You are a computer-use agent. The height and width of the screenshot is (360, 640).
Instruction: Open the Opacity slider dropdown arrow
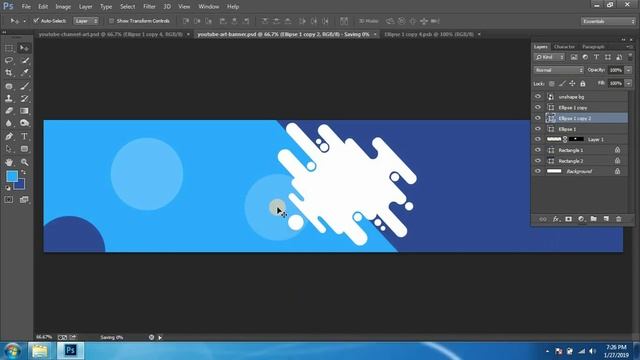(x=629, y=70)
